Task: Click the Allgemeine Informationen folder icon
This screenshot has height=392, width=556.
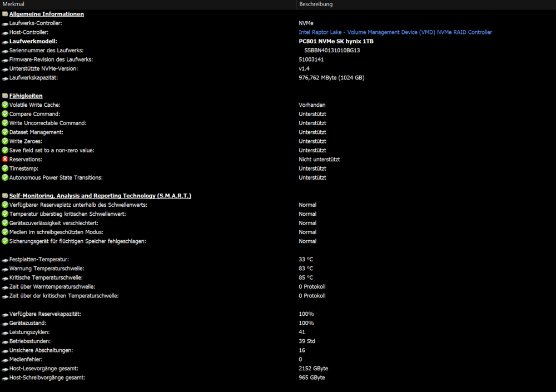Action: click(x=5, y=14)
